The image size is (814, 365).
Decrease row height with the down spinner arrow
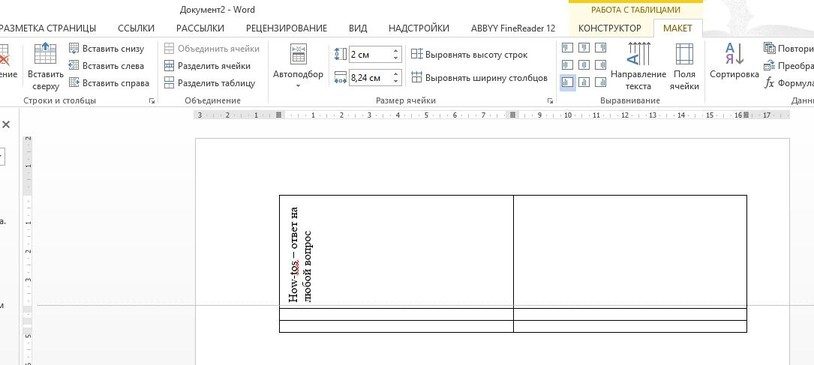[x=396, y=58]
